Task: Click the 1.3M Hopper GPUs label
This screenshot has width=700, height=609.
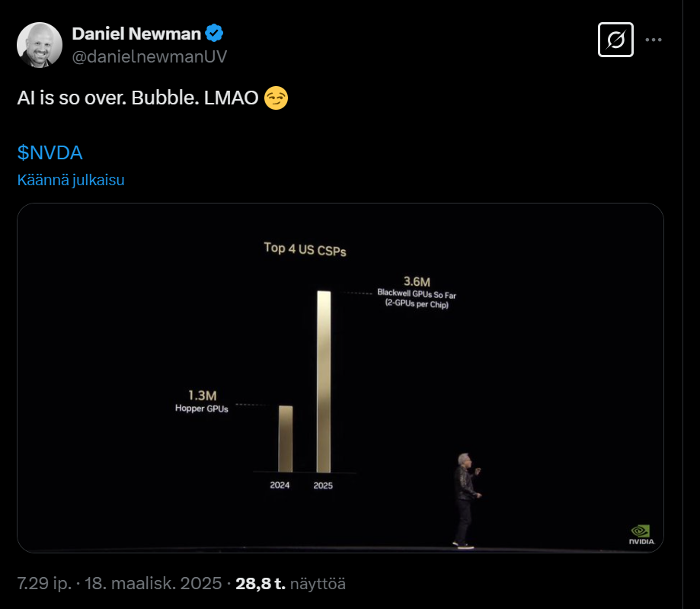Action: click(203, 401)
